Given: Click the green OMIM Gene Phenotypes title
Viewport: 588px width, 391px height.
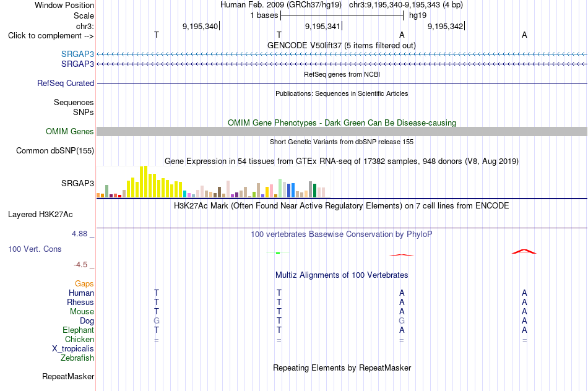Looking at the screenshot, I should coord(342,122).
